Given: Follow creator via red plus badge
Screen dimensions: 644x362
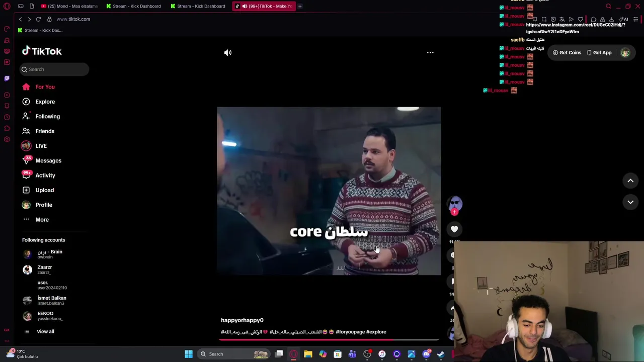Looking at the screenshot, I should (454, 212).
